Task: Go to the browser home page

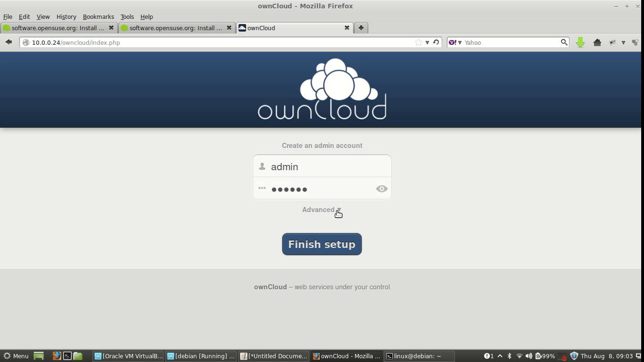Action: coord(597,42)
